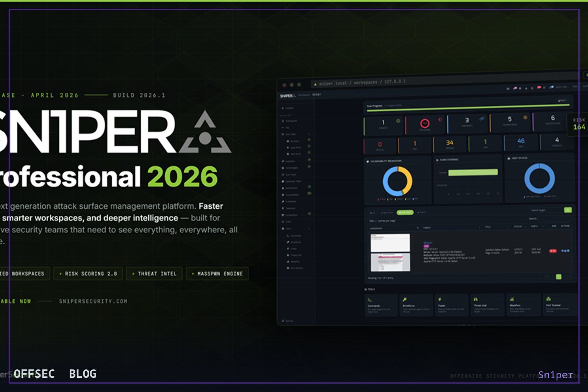Screen dimensions: 588x392
Task: Open Endpoints in the dashboard sidebar
Action: click(x=289, y=161)
